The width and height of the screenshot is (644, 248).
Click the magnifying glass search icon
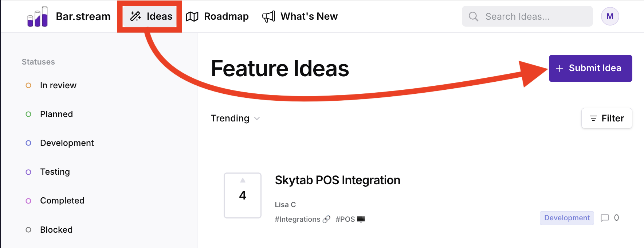pos(473,16)
